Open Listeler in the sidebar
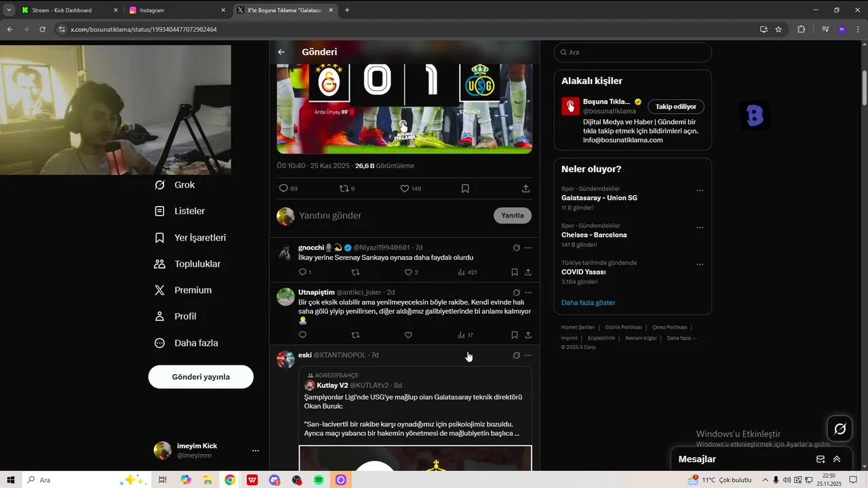The image size is (868, 488). click(180, 211)
